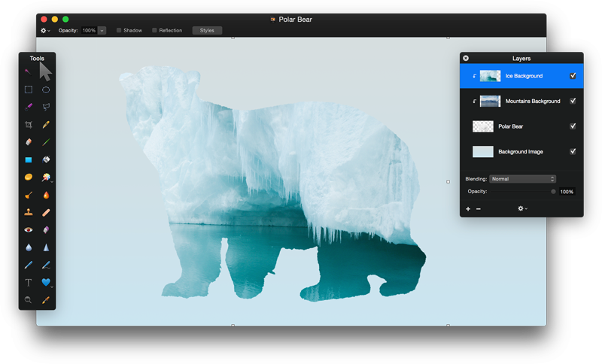Open the Layers panel gear menu
The width and height of the screenshot is (602, 364).
(522, 208)
